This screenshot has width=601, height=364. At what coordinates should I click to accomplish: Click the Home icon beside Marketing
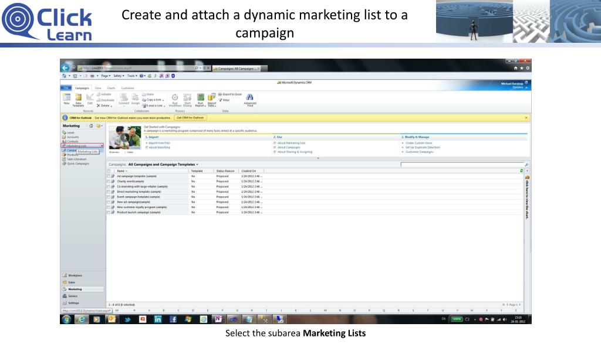(91, 125)
